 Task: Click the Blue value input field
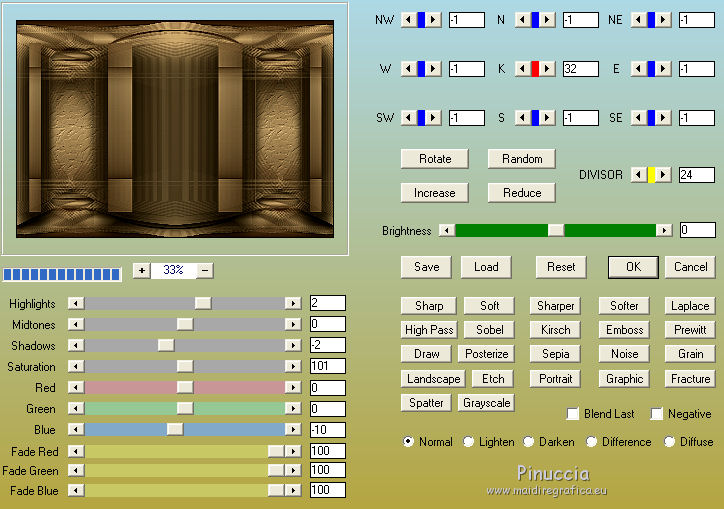(x=327, y=430)
